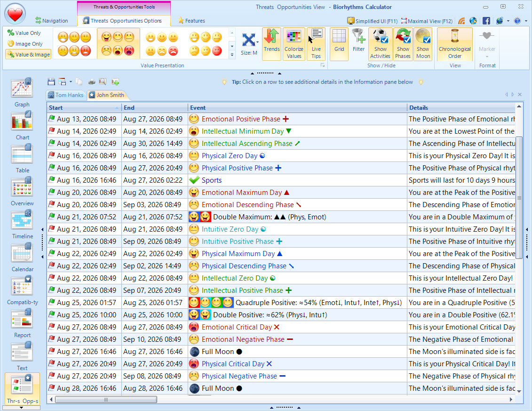Open the Compatib-ty view
Viewport: 532px width, 411px height.
point(22,290)
